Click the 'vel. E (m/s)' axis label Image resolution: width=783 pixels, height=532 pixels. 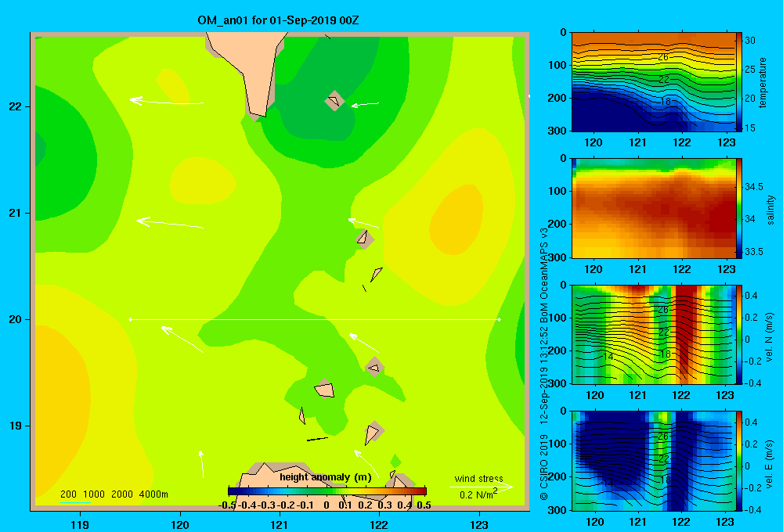click(770, 464)
